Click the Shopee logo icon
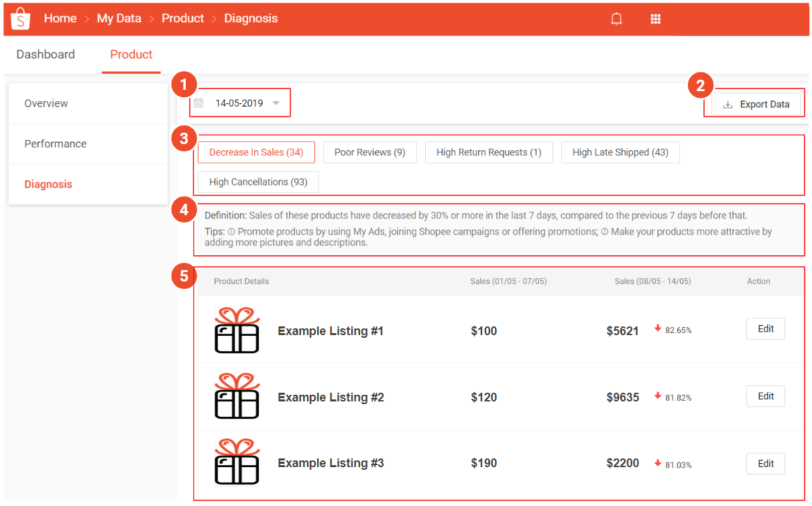 (x=21, y=19)
